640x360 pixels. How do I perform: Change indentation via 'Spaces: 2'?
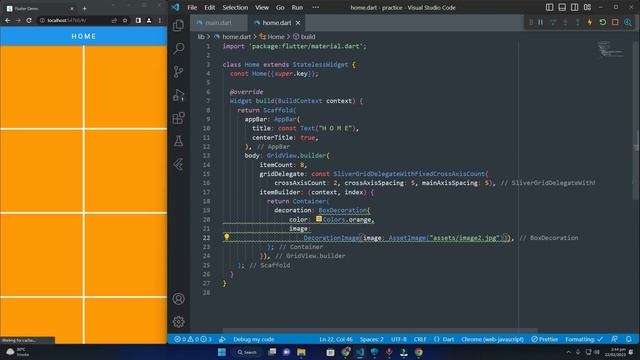coord(371,339)
